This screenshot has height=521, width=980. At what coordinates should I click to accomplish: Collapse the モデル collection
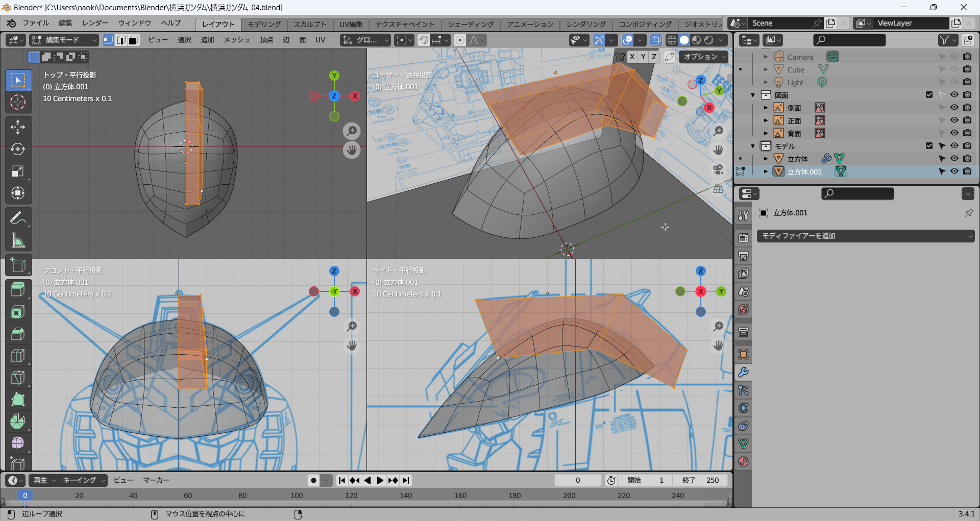tap(753, 146)
